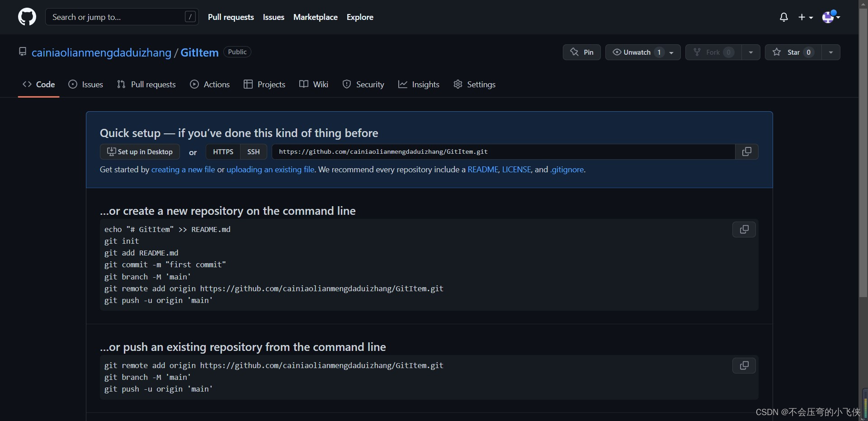Copy the quick setup repository URL

(x=747, y=152)
